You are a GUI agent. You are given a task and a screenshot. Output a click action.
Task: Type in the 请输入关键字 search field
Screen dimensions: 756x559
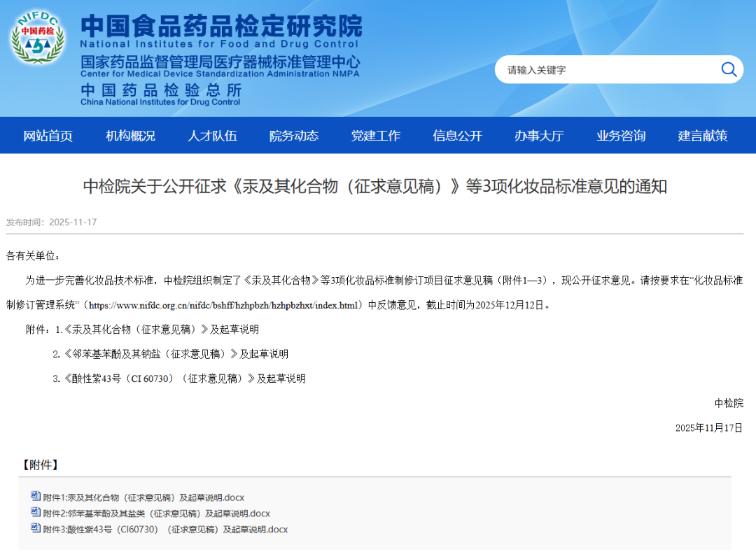pyautogui.click(x=602, y=70)
